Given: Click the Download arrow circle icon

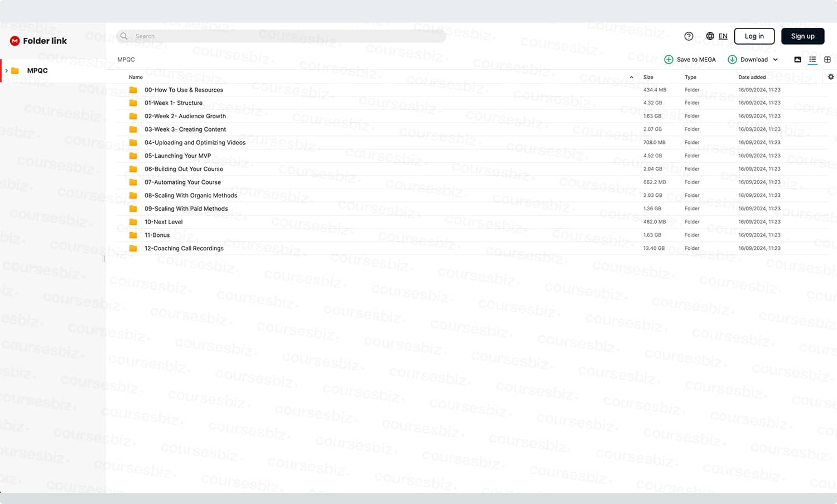Looking at the screenshot, I should (732, 60).
